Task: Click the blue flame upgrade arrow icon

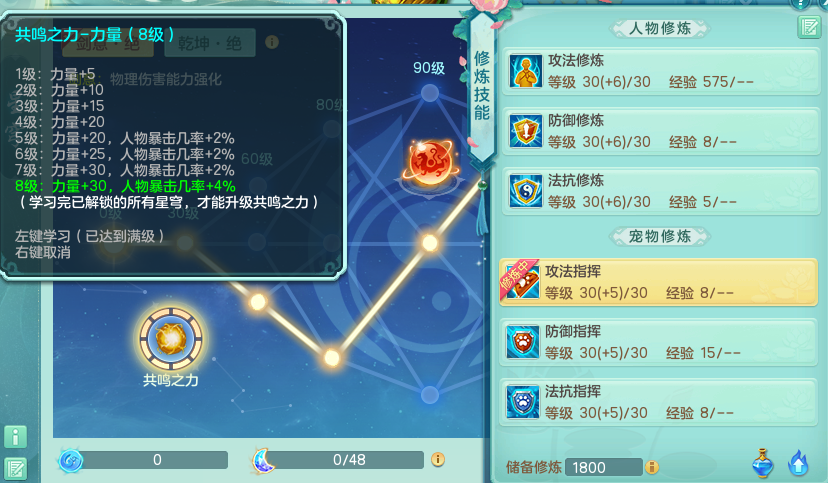Action: (x=798, y=464)
